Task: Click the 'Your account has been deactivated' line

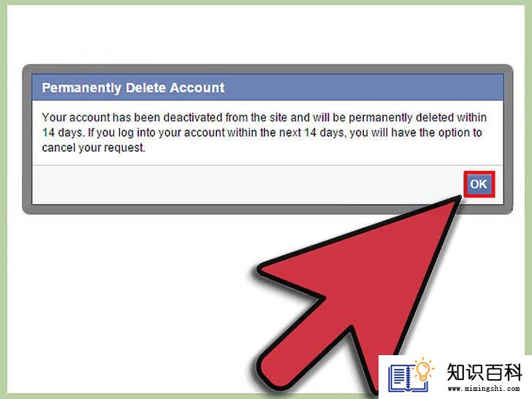Action: point(265,118)
